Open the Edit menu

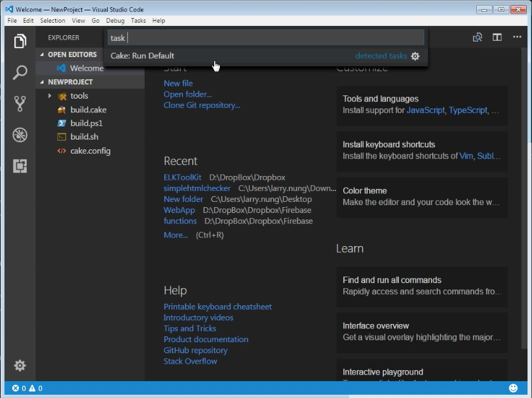point(28,21)
